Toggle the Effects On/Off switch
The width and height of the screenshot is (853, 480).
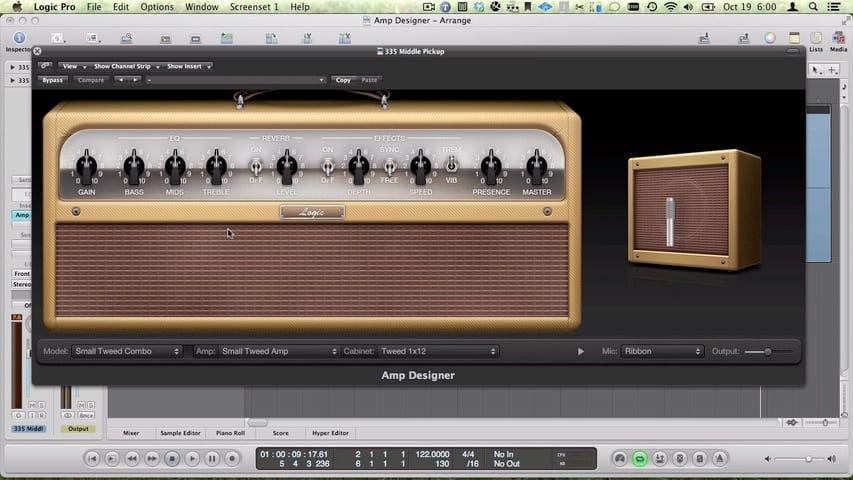coord(328,167)
